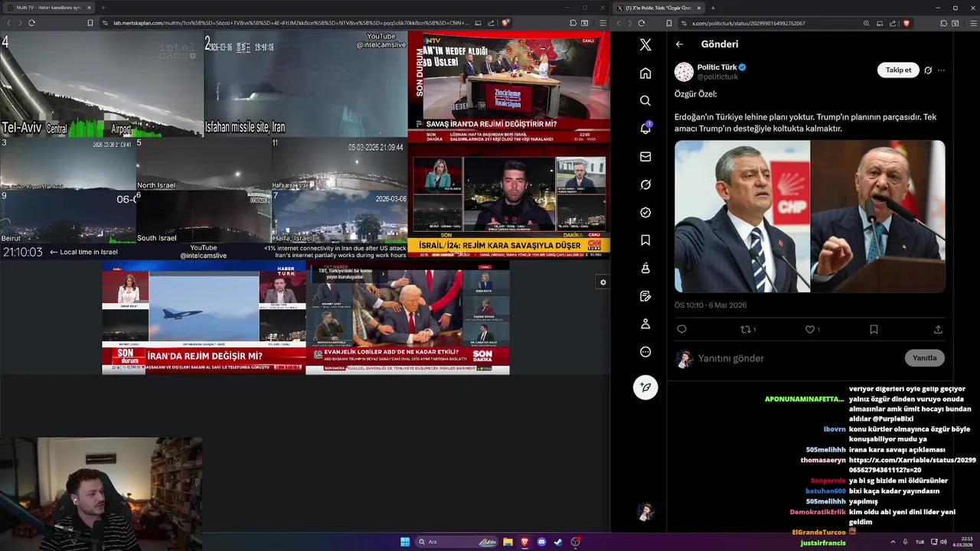980x551 pixels.
Task: Click X logo in sidebar
Action: 645,44
